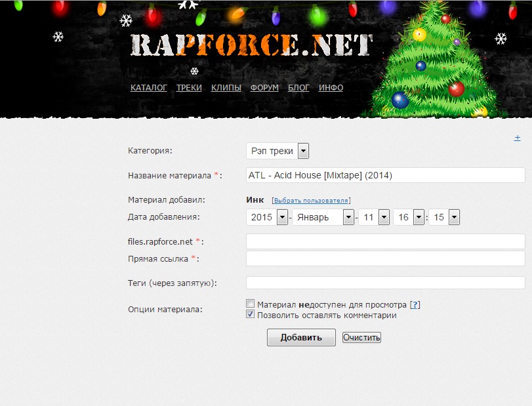
Task: Click the [?] help link
Action: click(415, 304)
